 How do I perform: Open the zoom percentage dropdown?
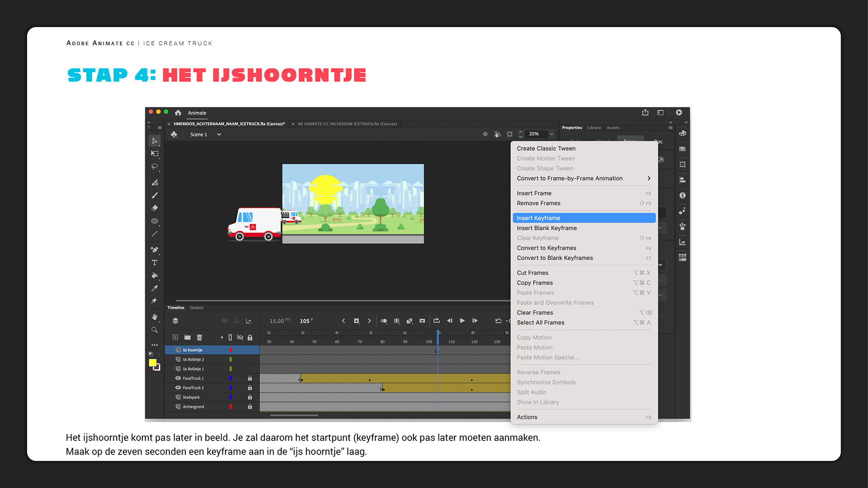(552, 134)
